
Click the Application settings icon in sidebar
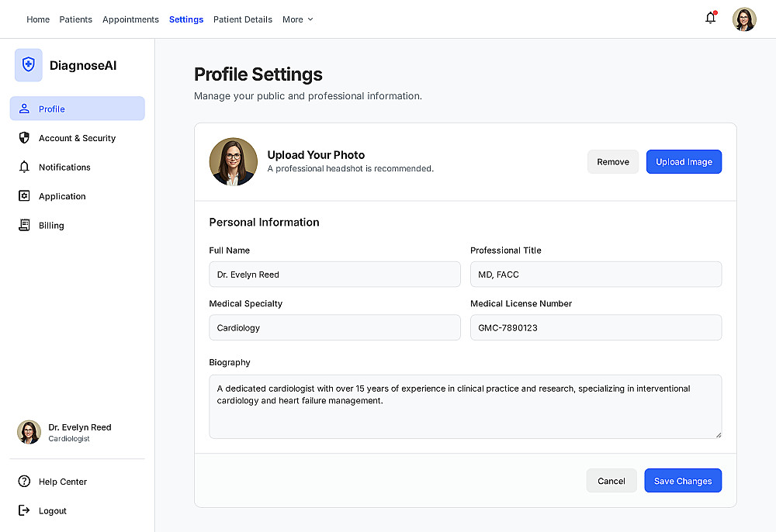tap(24, 196)
